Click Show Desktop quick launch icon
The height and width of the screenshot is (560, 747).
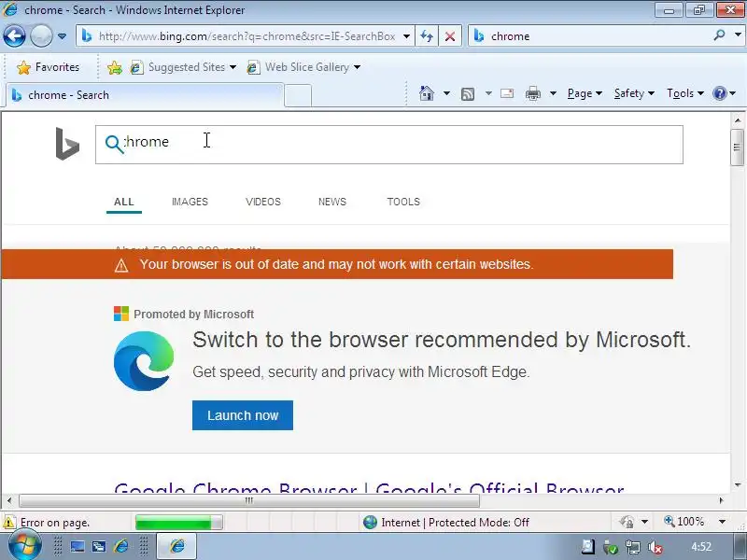pyautogui.click(x=78, y=547)
